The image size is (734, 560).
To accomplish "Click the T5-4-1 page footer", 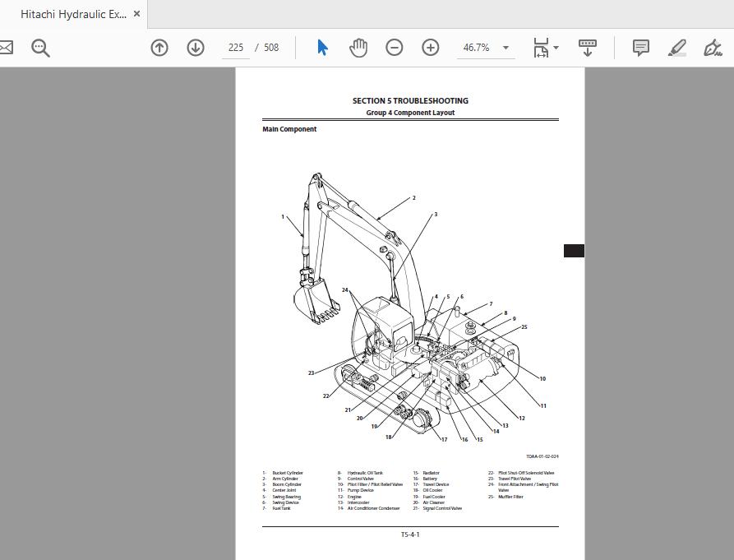I will click(410, 535).
